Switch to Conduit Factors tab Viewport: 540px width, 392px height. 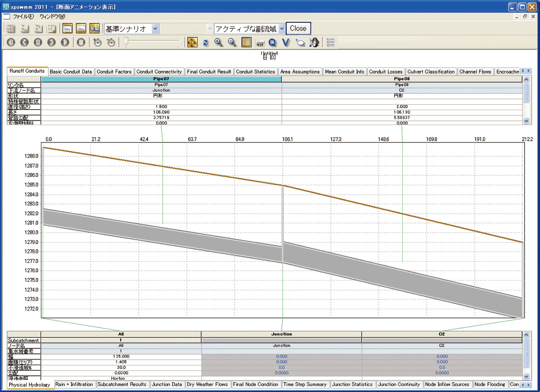[x=114, y=71]
